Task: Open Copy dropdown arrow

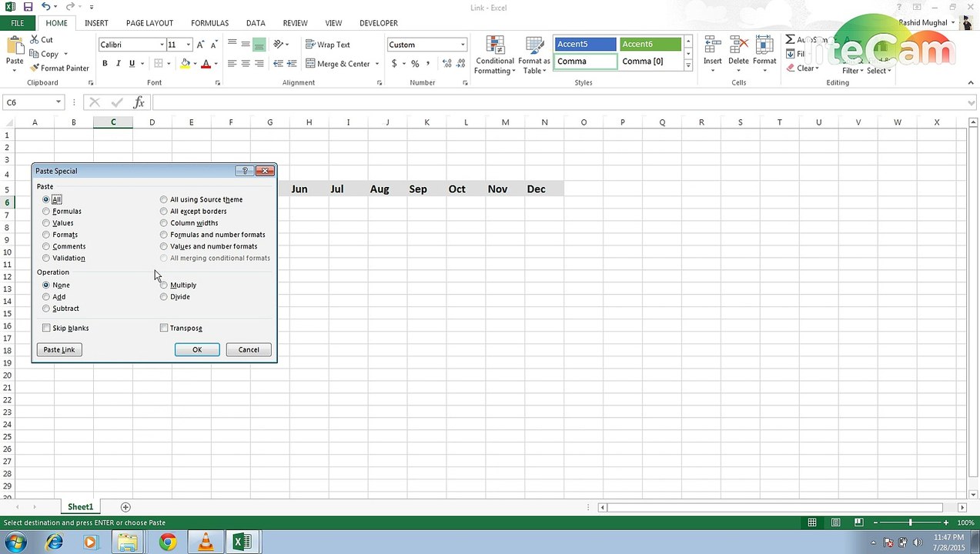Action: pyautogui.click(x=65, y=54)
